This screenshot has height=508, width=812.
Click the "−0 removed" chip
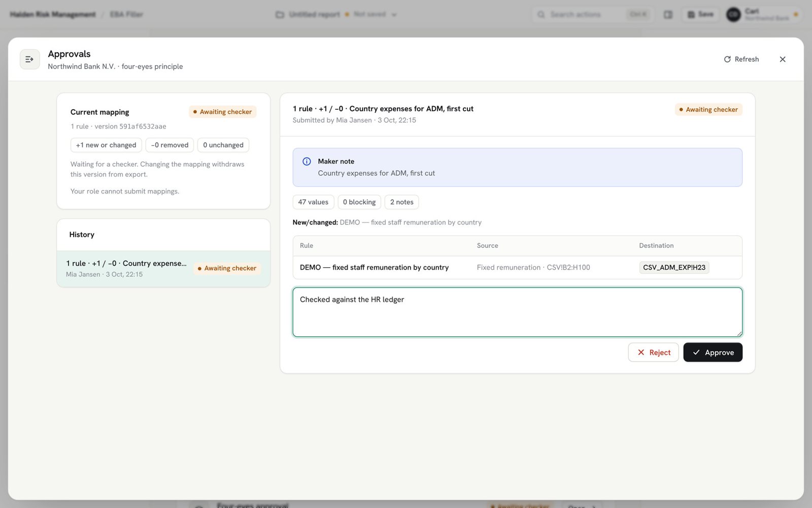tap(170, 145)
